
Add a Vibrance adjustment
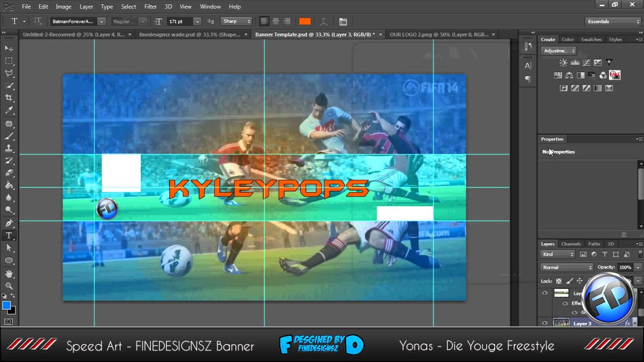(609, 63)
